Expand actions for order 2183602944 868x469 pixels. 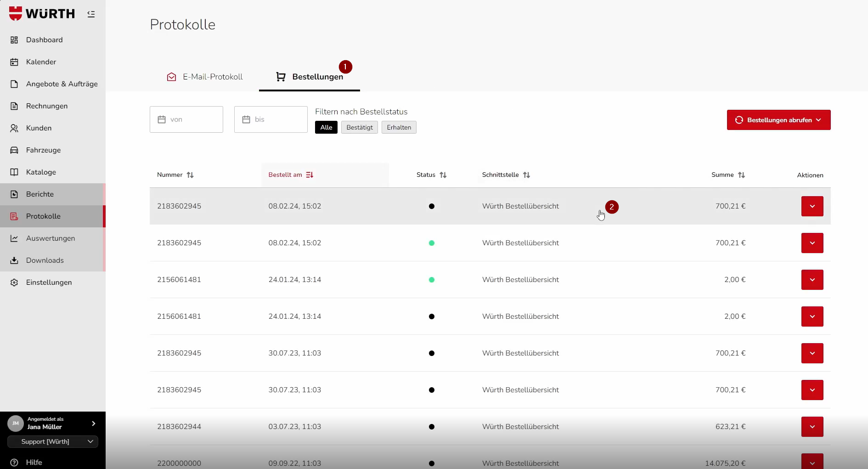point(812,427)
